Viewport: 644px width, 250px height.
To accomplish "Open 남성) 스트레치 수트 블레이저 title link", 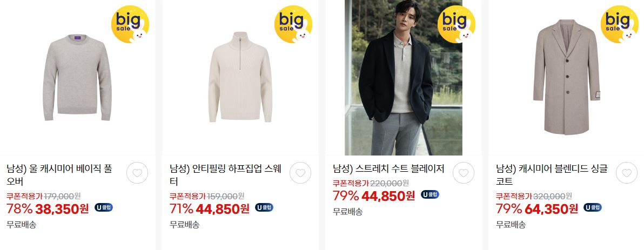I will (388, 168).
